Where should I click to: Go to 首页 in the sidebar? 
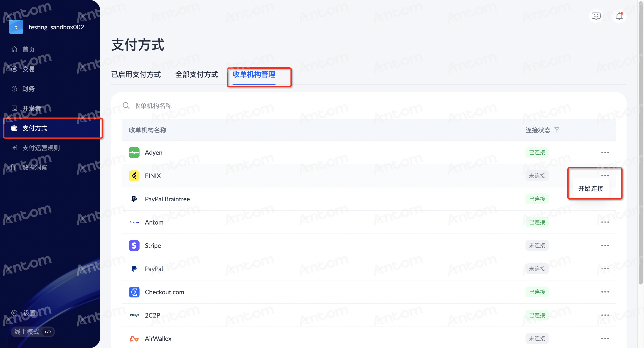(28, 49)
